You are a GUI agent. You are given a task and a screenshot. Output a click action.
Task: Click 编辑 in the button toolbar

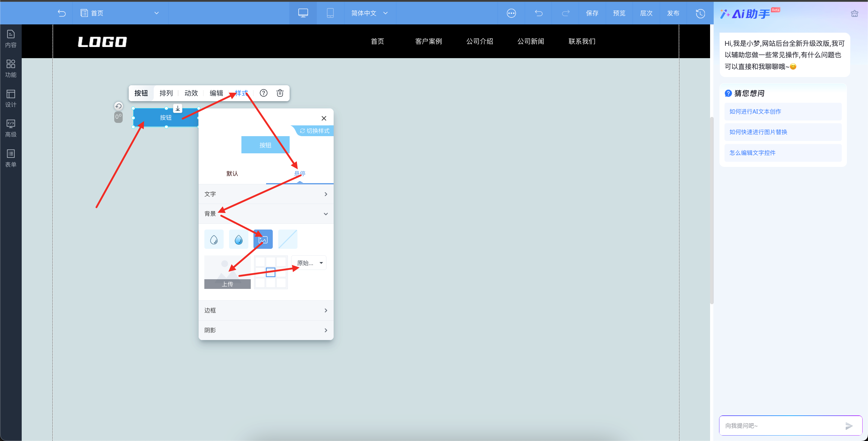click(x=216, y=93)
